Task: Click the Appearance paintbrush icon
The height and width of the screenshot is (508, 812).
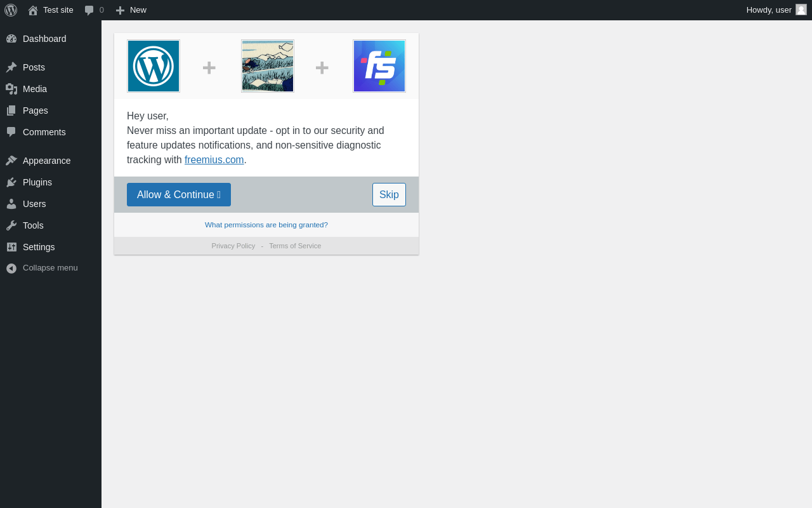Action: 11,161
